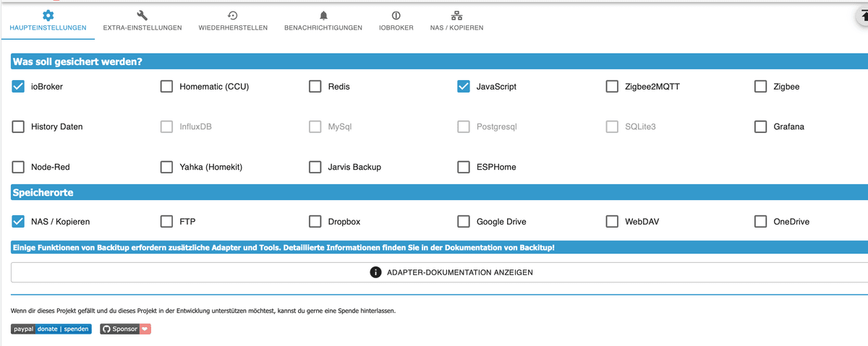Screen dimensions: 868x346
Task: Enable the Homematic (CCU) checkbox
Action: 166,87
